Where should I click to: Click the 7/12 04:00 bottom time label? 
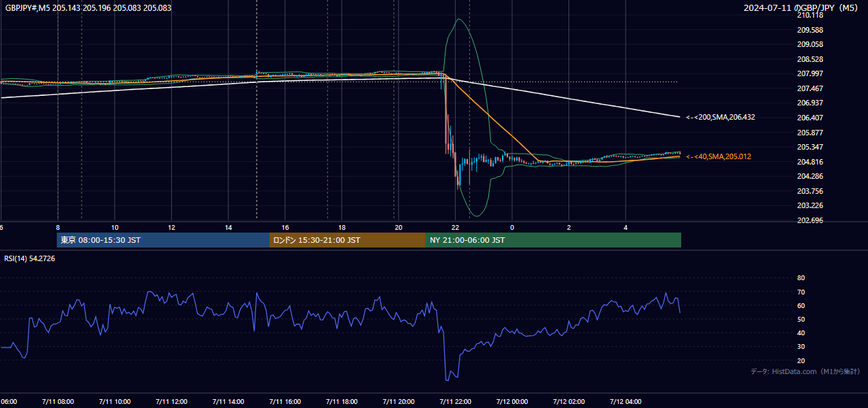[x=626, y=402]
